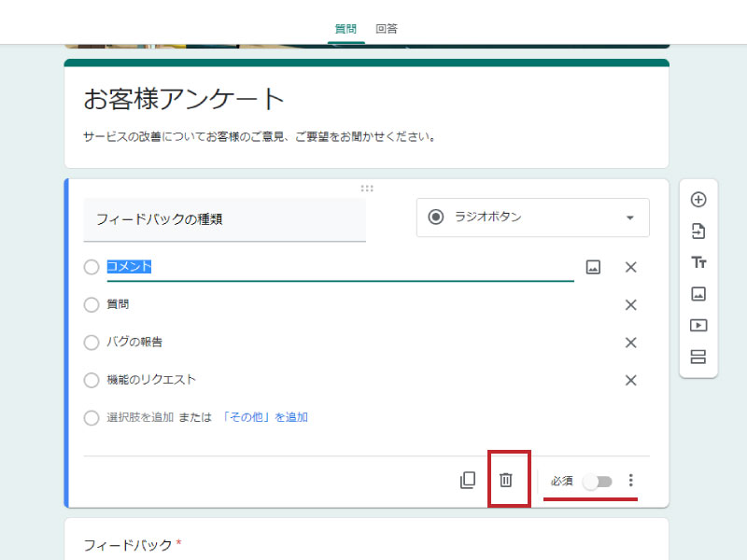The width and height of the screenshot is (747, 560).
Task: Insert an image from the side toolbar
Action: click(698, 294)
